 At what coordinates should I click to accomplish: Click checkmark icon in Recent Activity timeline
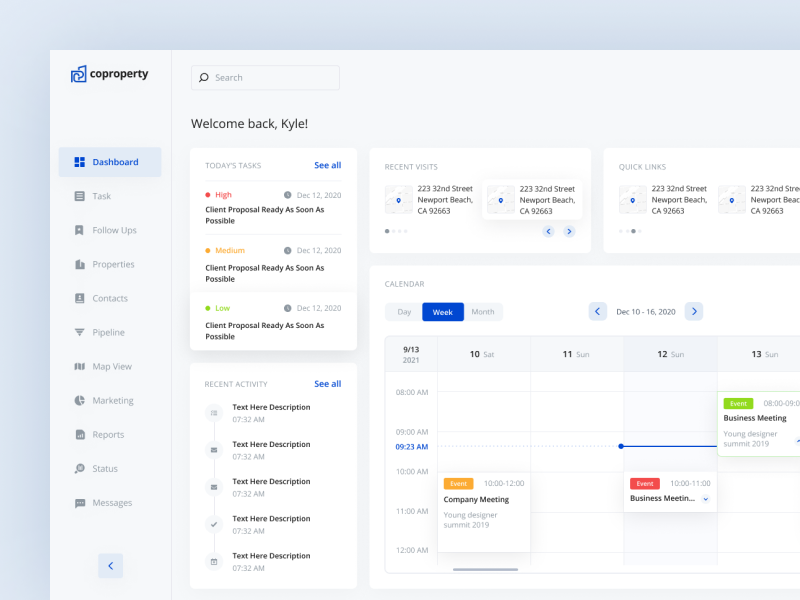(214, 524)
